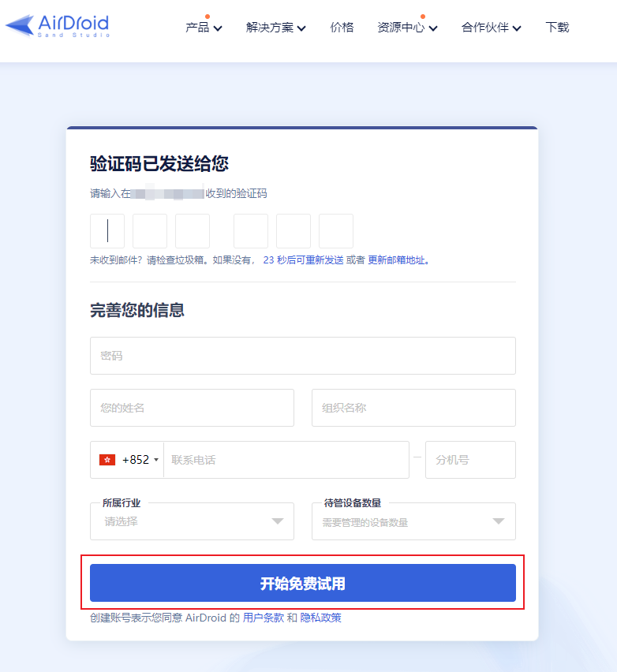Open the 下载 page
This screenshot has height=672, width=617.
click(557, 28)
